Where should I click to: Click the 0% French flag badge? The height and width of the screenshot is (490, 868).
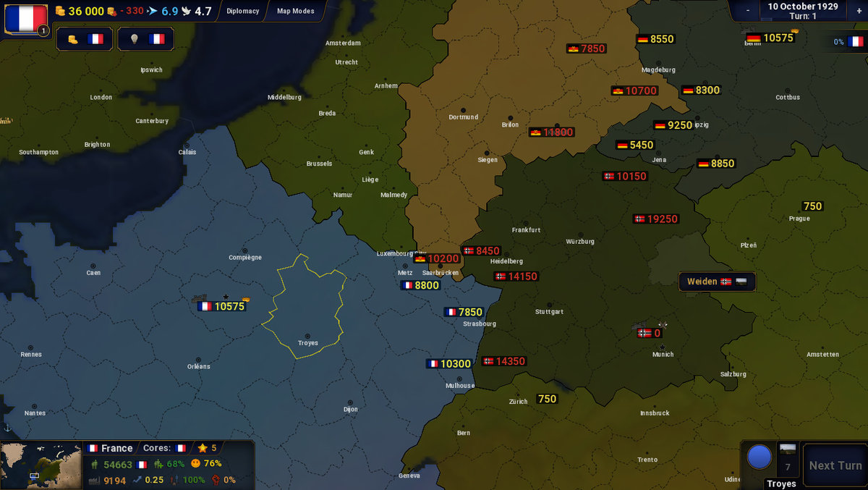[848, 41]
